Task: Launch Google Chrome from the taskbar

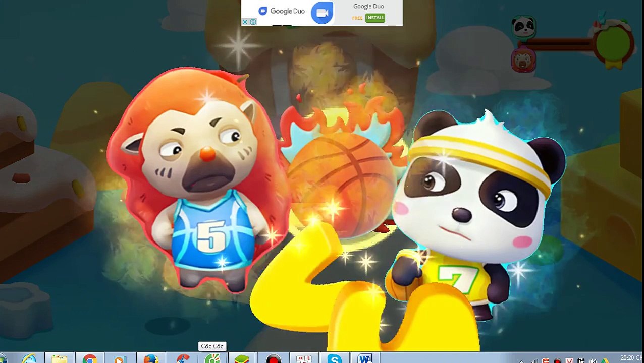Action: tap(90, 359)
